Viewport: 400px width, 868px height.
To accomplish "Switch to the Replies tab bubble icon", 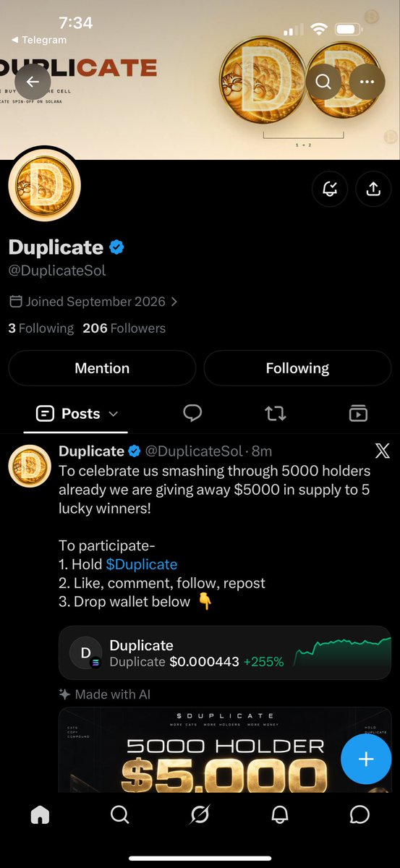I will 192,413.
